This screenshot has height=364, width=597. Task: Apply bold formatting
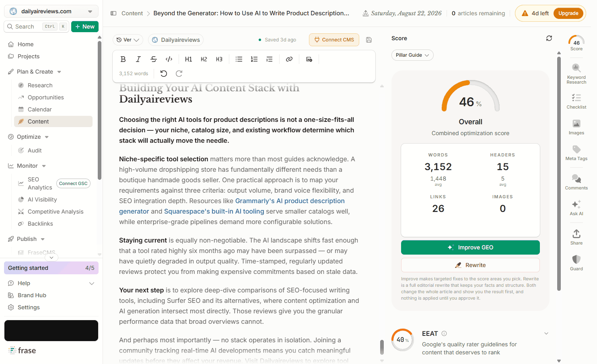point(123,59)
